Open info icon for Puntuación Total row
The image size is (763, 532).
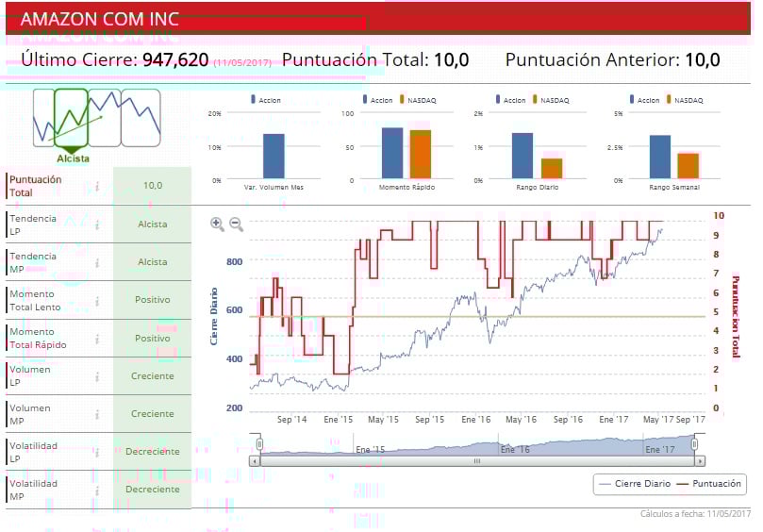coord(97,186)
